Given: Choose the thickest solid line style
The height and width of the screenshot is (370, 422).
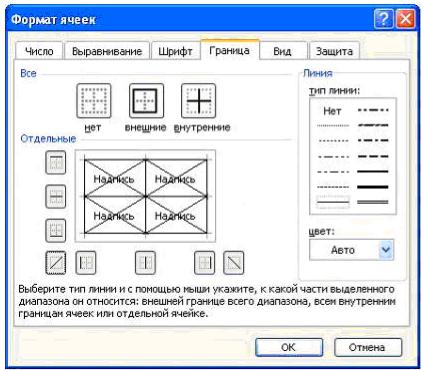Looking at the screenshot, I should (x=373, y=187).
